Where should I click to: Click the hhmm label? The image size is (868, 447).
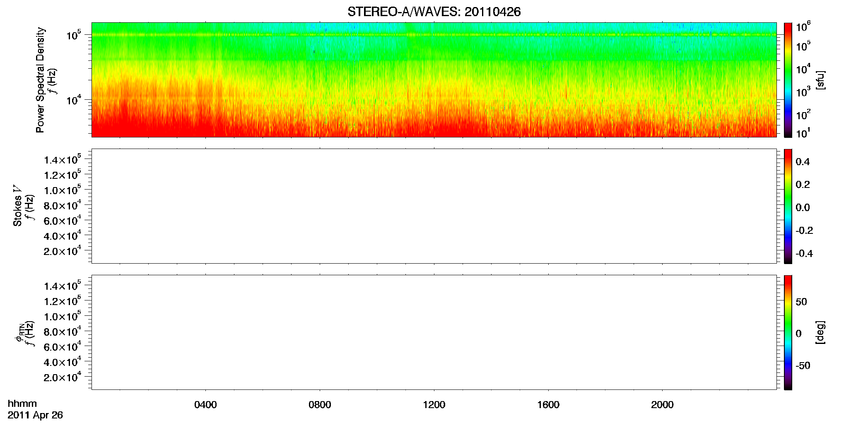click(x=22, y=404)
